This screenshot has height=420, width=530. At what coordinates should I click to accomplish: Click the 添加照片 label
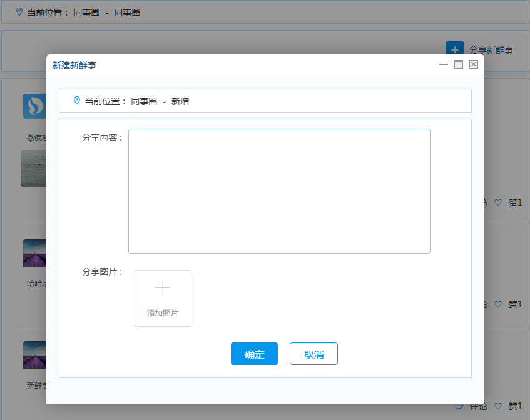163,313
